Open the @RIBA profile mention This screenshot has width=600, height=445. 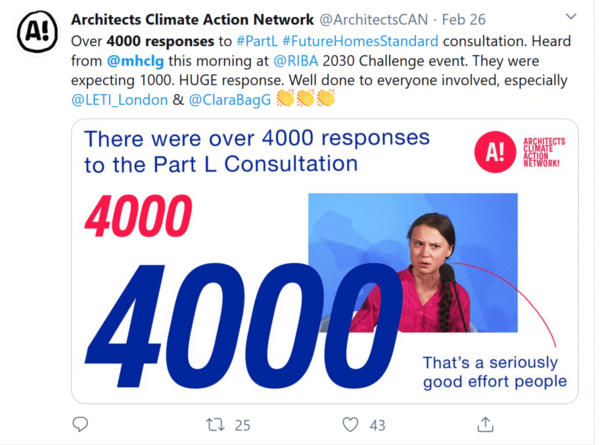tap(298, 60)
